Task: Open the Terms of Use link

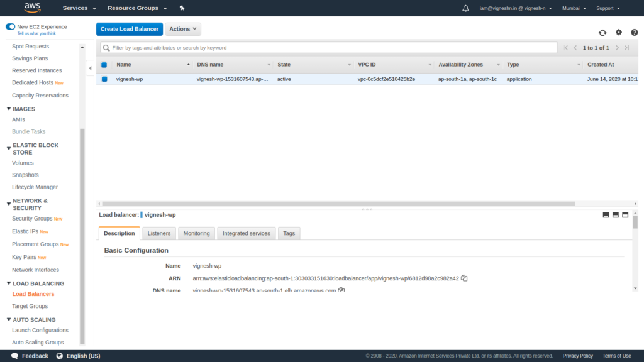Action: pyautogui.click(x=616, y=356)
